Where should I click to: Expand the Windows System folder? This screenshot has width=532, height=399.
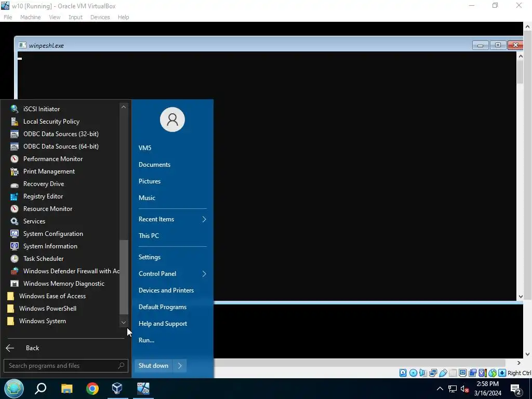point(43,321)
